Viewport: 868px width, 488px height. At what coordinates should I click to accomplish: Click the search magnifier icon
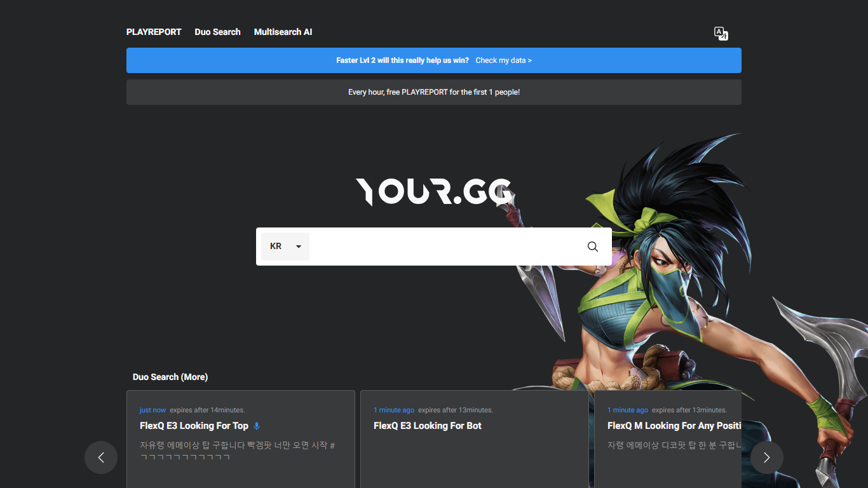tap(593, 247)
